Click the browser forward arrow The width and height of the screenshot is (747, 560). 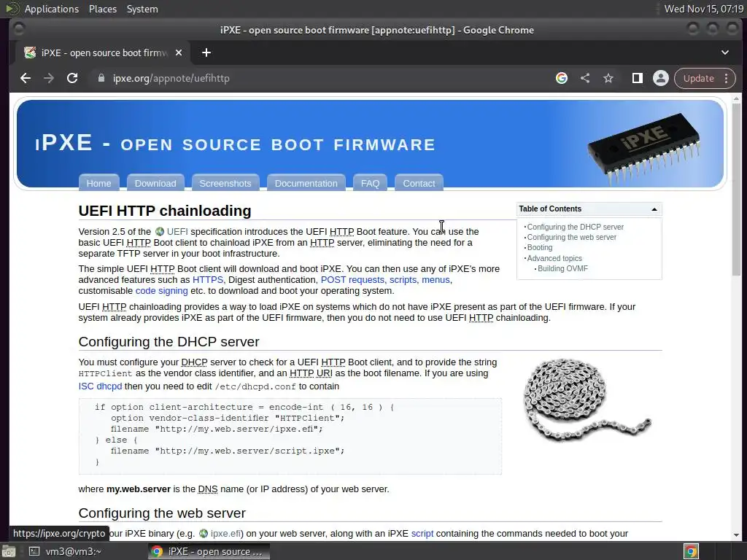pyautogui.click(x=49, y=78)
